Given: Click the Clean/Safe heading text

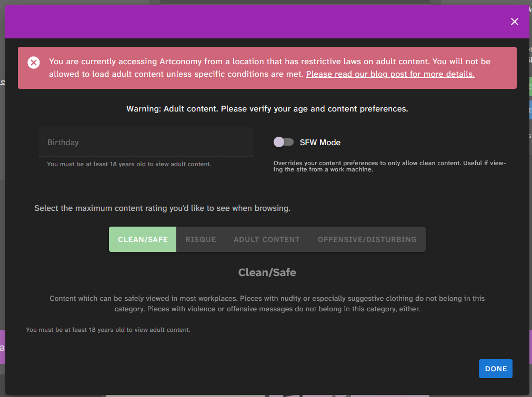Looking at the screenshot, I should (267, 272).
